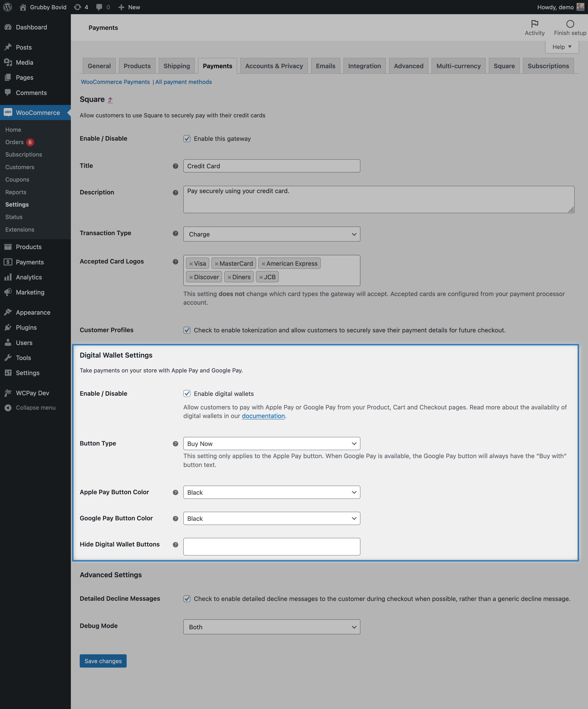This screenshot has height=709, width=588.
Task: Open the Transaction Type dropdown
Action: (271, 234)
